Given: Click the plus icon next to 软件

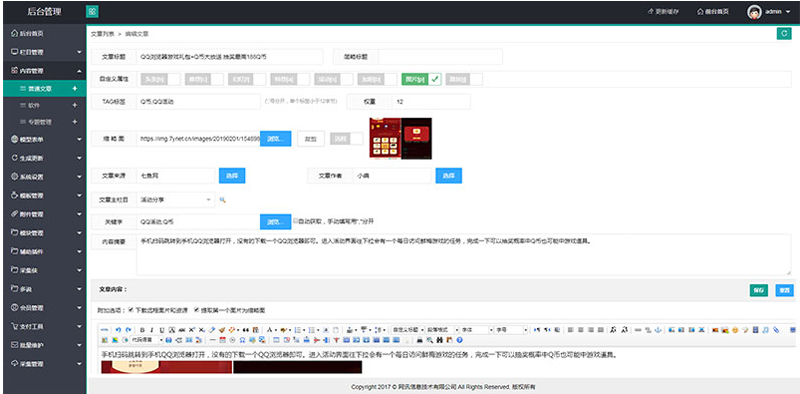Looking at the screenshot, I should pos(75,105).
